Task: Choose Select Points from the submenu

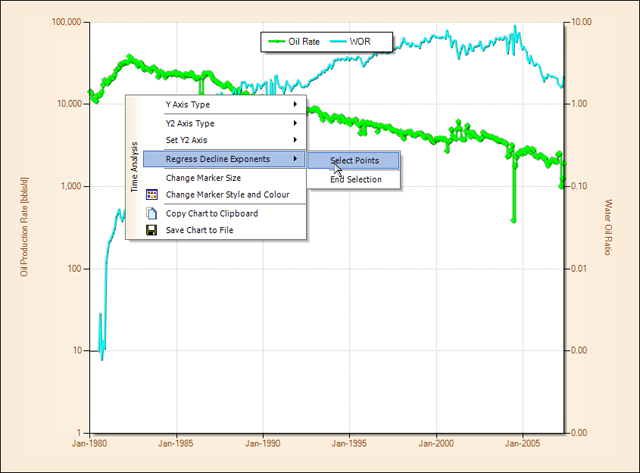Action: 354,161
